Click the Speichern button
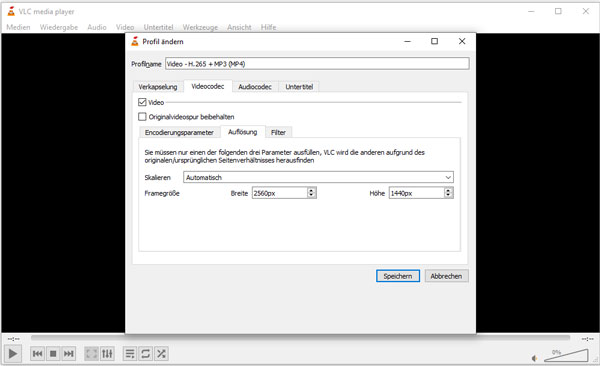Viewport: 600px width, 366px height. point(398,276)
